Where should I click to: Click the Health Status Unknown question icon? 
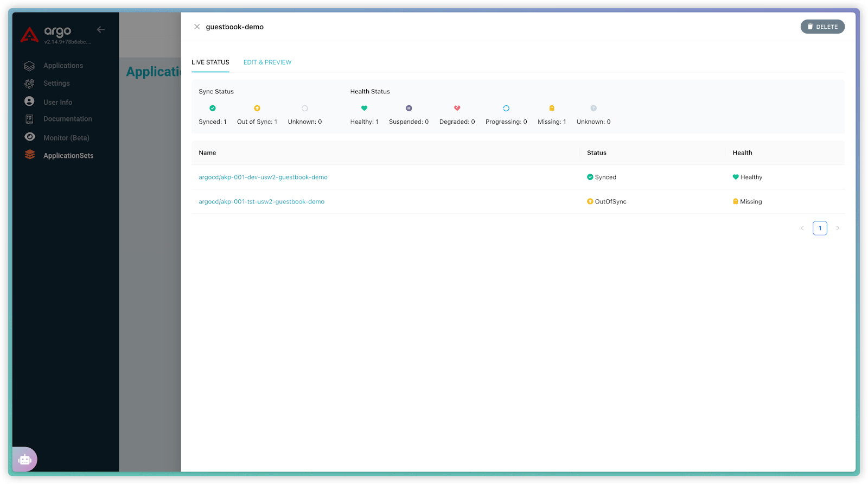[593, 108]
